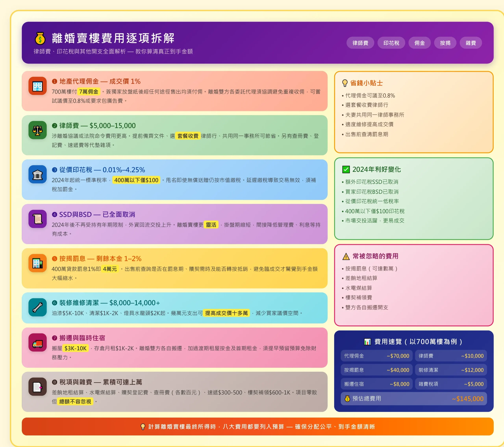Click the moving truck icon for 搬遷與臨時住宿
This screenshot has height=447, width=504.
pyautogui.click(x=37, y=343)
